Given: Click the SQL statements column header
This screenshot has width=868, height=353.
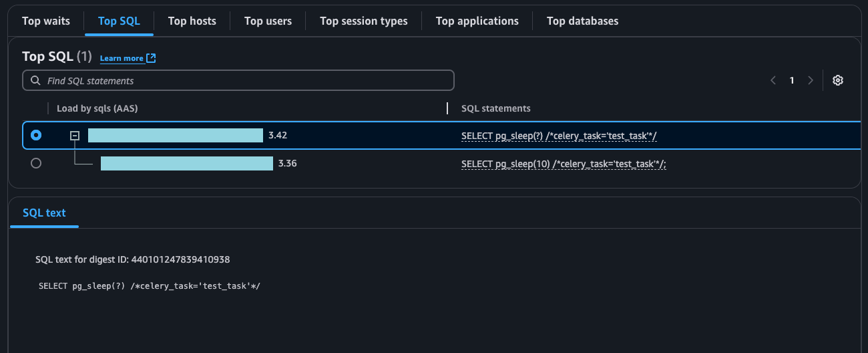Looking at the screenshot, I should pyautogui.click(x=496, y=108).
